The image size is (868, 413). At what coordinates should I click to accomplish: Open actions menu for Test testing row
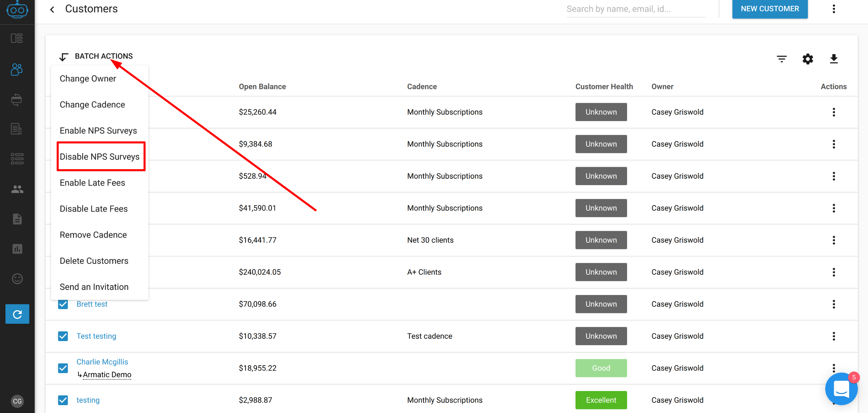(834, 336)
